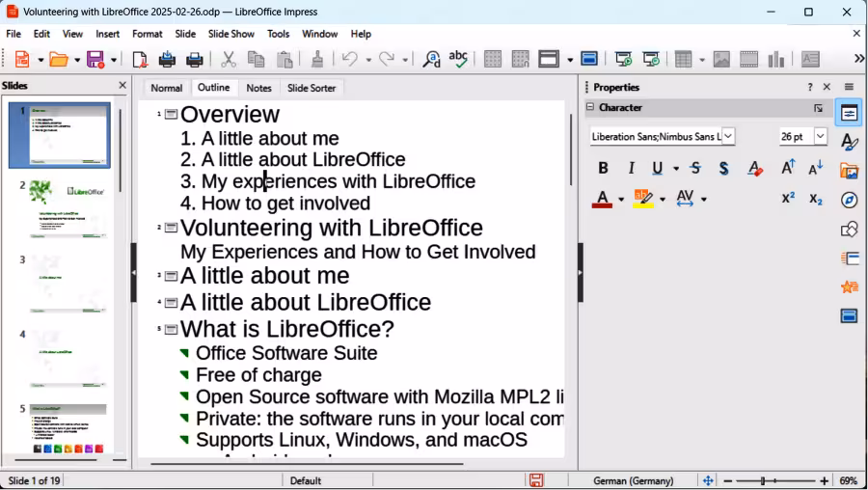Click the font color red swatch
Viewport: 868px width, 490px height.
(x=602, y=205)
